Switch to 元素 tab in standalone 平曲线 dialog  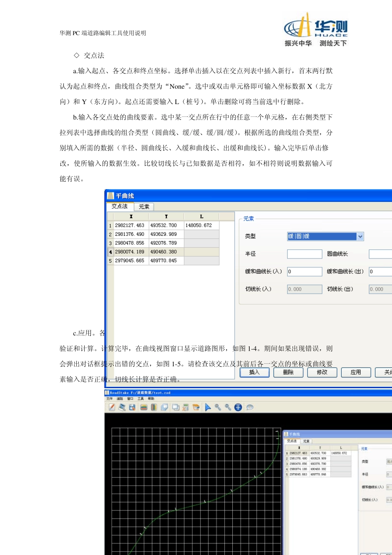144,206
